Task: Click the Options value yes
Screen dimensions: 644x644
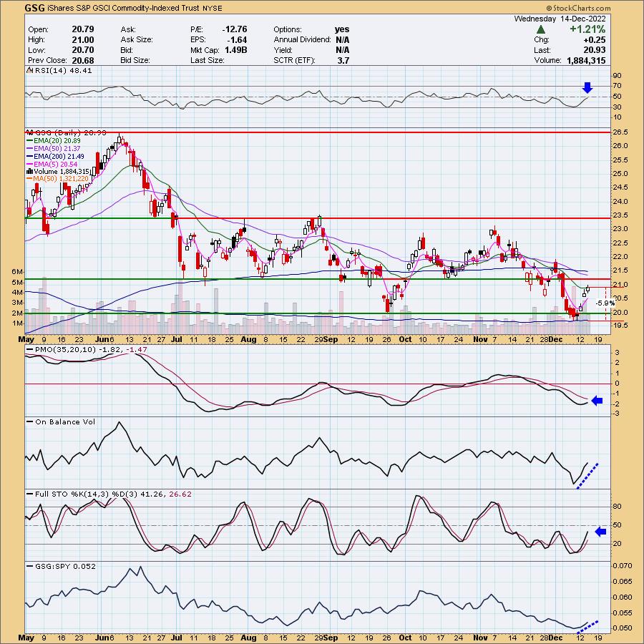Action: (x=342, y=29)
